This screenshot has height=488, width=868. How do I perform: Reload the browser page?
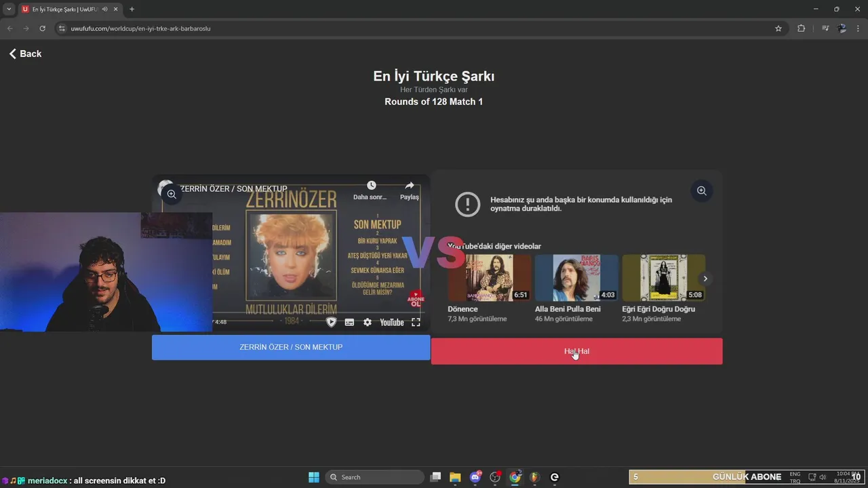pyautogui.click(x=42, y=28)
